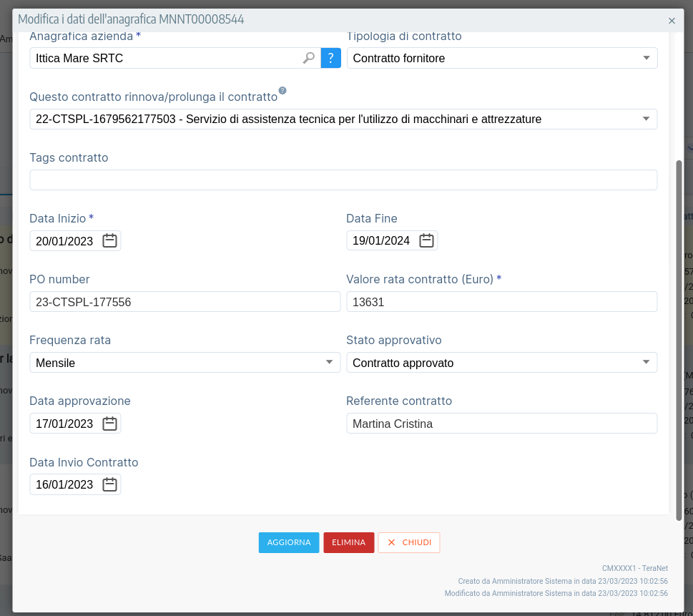The height and width of the screenshot is (616, 693).
Task: Open the renewed contract selection dropdown
Action: pyautogui.click(x=646, y=119)
